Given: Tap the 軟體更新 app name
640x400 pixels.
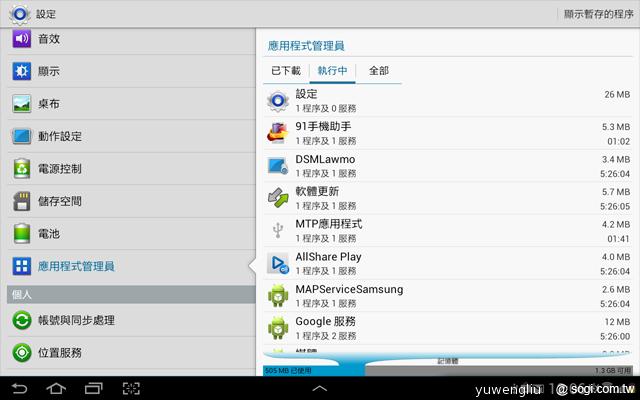Looking at the screenshot, I should point(317,191).
